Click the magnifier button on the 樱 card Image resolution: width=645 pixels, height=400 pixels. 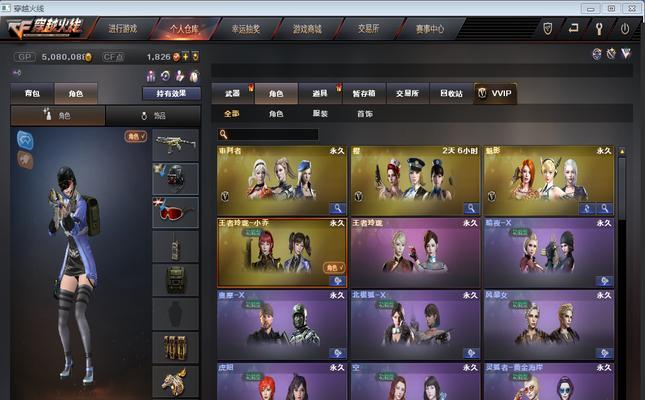pyautogui.click(x=471, y=208)
